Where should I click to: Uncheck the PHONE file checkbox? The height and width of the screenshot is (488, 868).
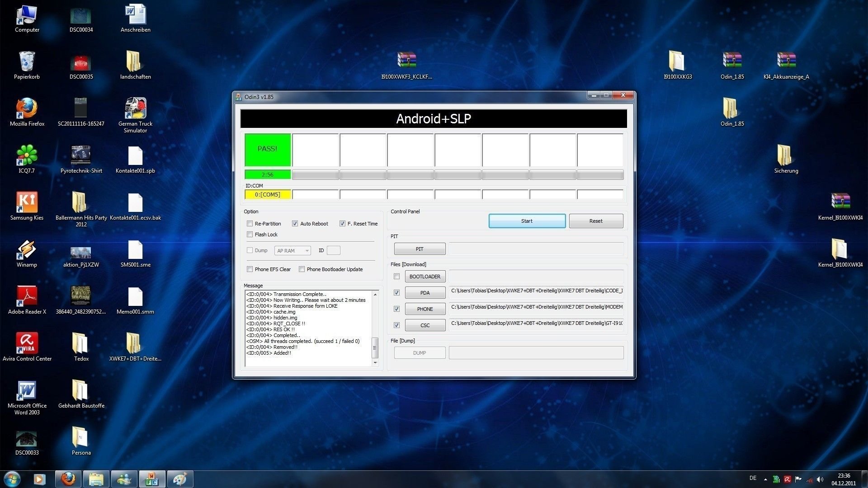[x=396, y=309]
